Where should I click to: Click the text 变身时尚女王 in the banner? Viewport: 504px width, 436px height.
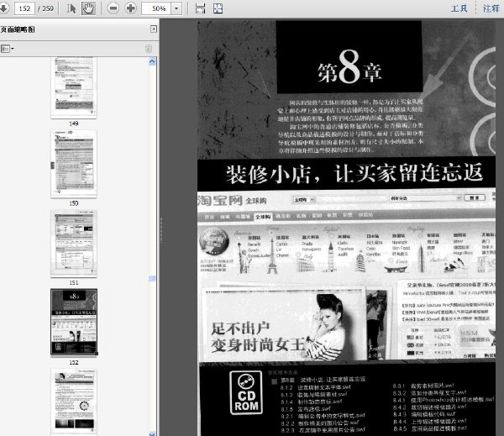258,345
